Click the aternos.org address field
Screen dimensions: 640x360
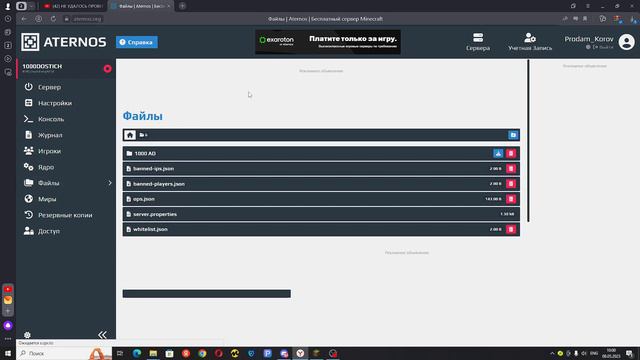87,19
